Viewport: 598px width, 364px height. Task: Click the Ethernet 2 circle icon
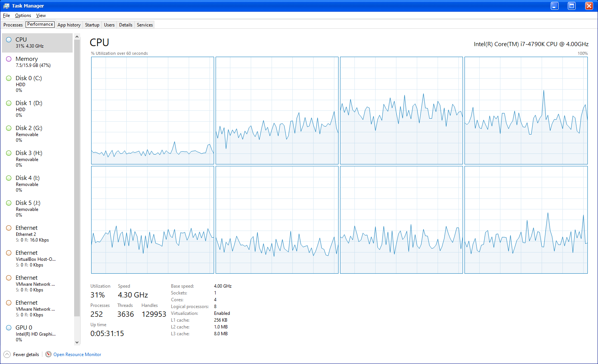(9, 228)
